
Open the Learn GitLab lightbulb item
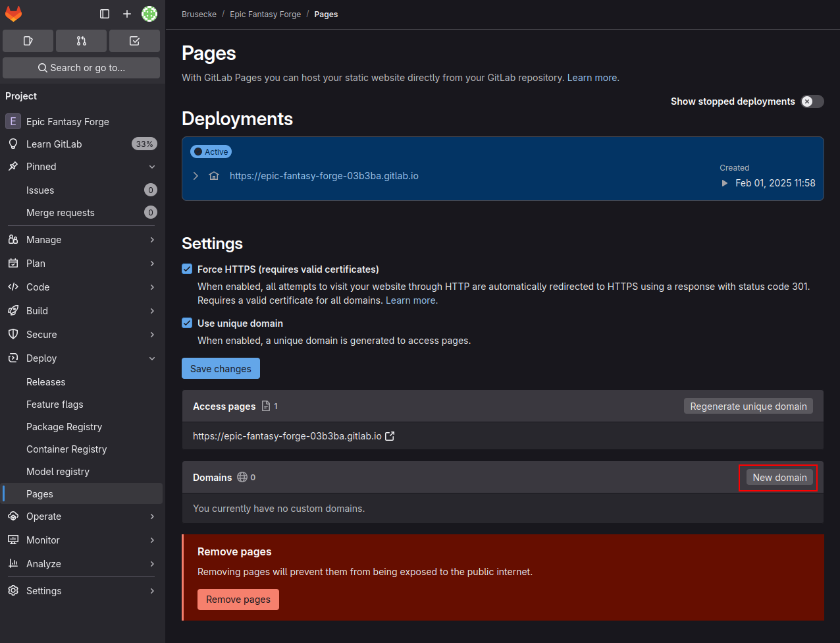(x=82, y=144)
